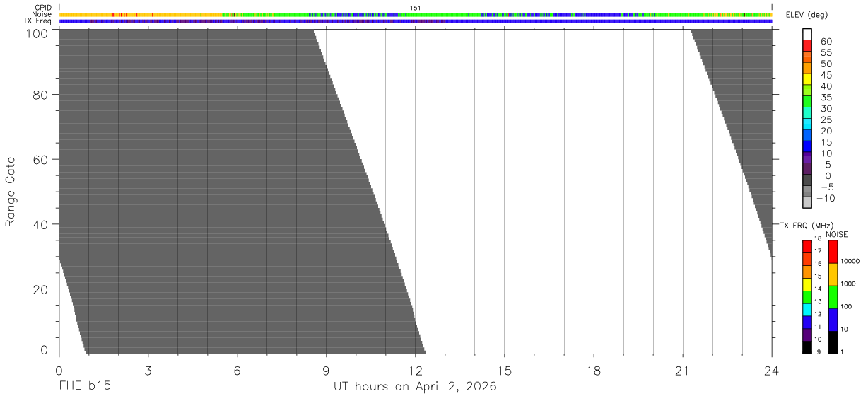Click the 9 tick on UT hours axis

[x=326, y=370]
